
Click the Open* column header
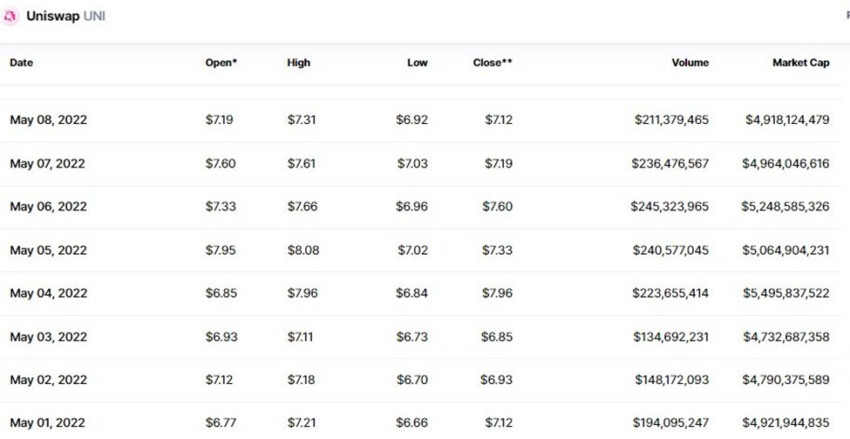221,63
